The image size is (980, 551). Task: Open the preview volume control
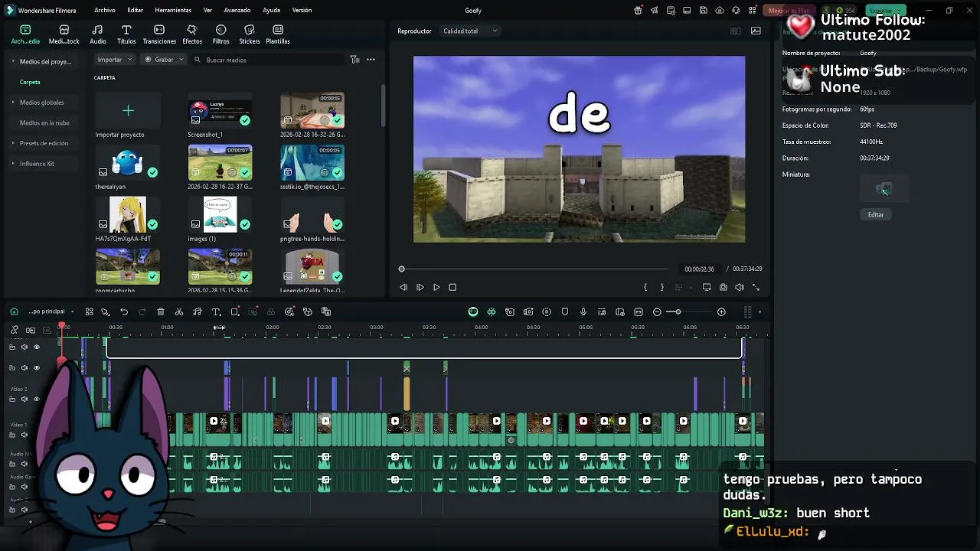(740, 287)
